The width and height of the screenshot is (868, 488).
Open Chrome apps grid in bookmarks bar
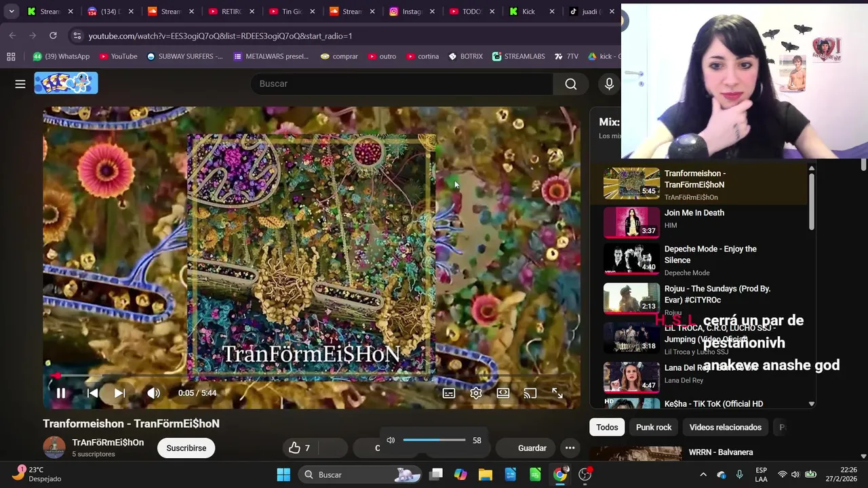tap(11, 56)
